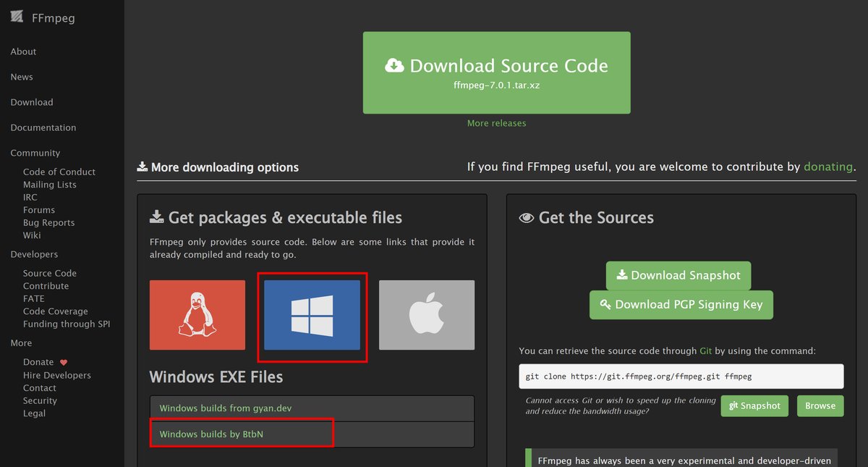
Task: Open Contact link in sidebar
Action: [40, 388]
